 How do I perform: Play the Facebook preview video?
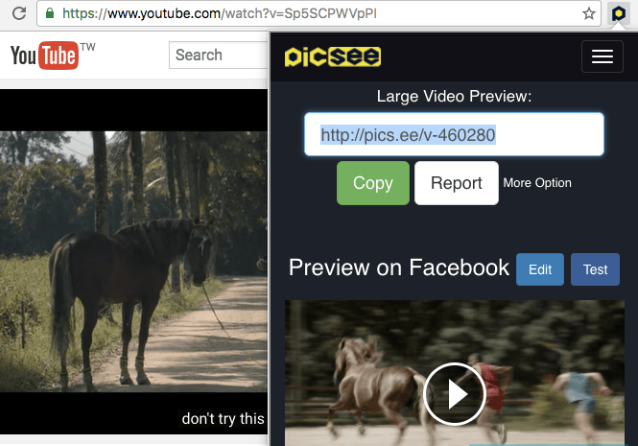pos(454,394)
